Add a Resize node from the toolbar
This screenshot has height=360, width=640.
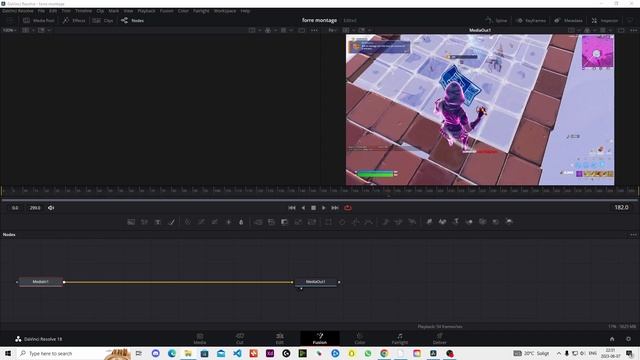coord(298,222)
